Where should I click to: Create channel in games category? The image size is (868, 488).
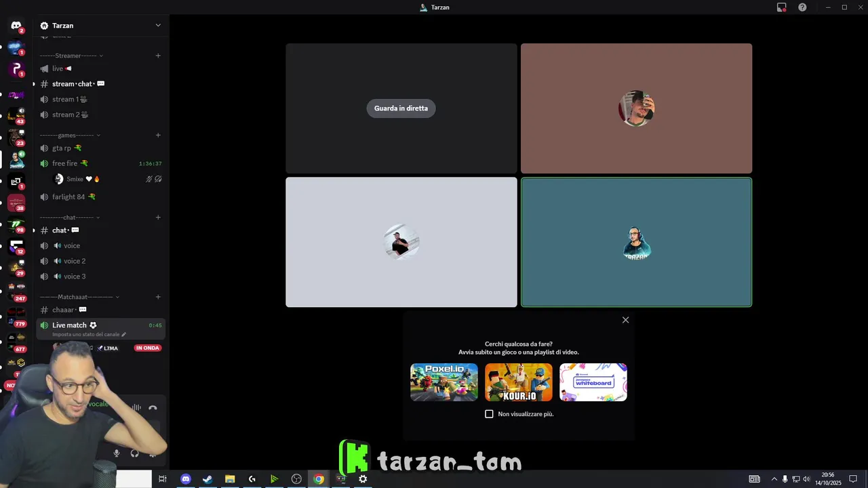[158, 135]
